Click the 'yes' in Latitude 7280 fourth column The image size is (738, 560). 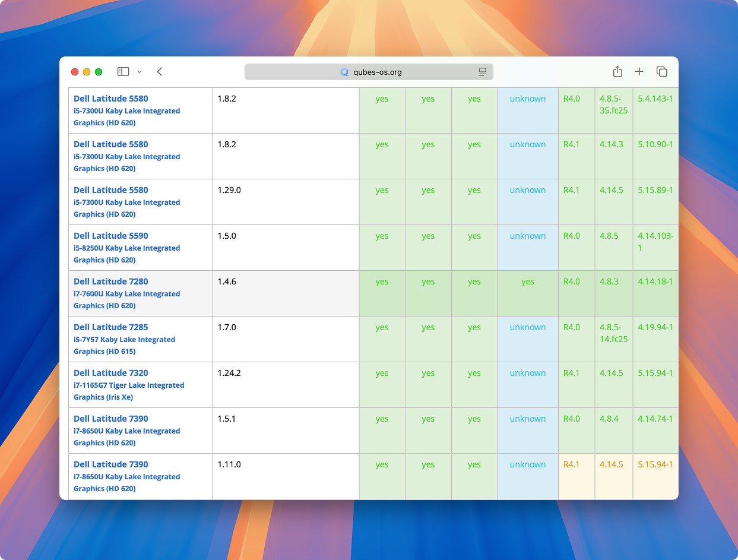tap(528, 282)
